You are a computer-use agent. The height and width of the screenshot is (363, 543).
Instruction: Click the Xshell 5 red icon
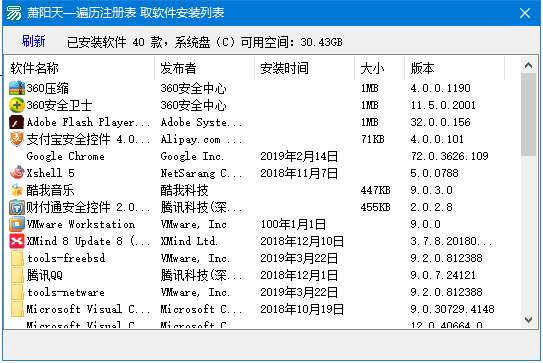point(17,173)
